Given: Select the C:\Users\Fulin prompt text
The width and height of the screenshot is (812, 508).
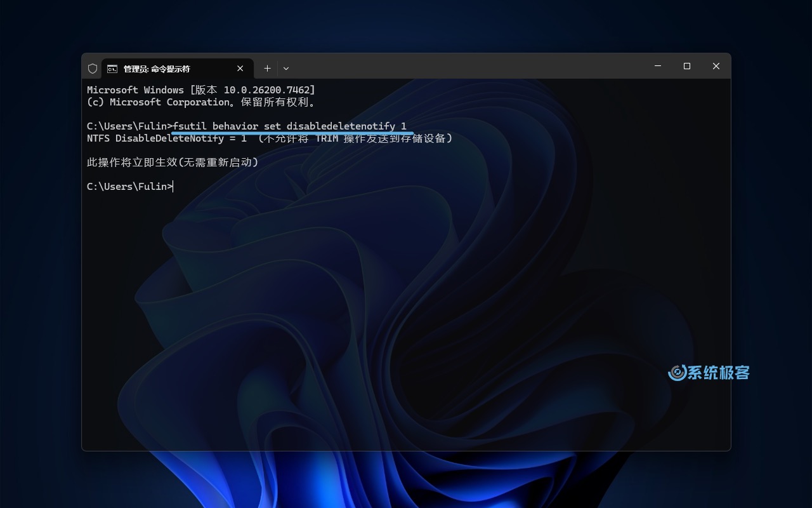Looking at the screenshot, I should click(127, 186).
